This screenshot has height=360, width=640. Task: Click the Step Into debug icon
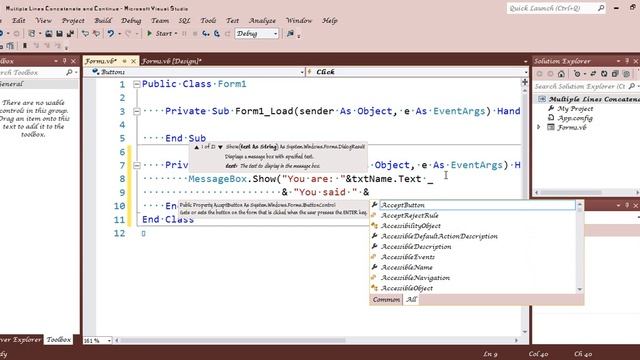tap(206, 33)
